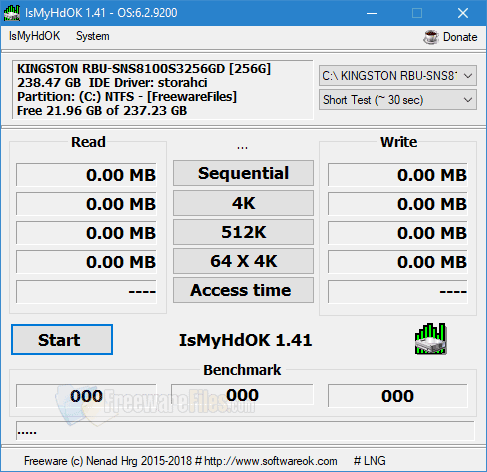Click the IsMyHdOK title bar app icon

12,13
